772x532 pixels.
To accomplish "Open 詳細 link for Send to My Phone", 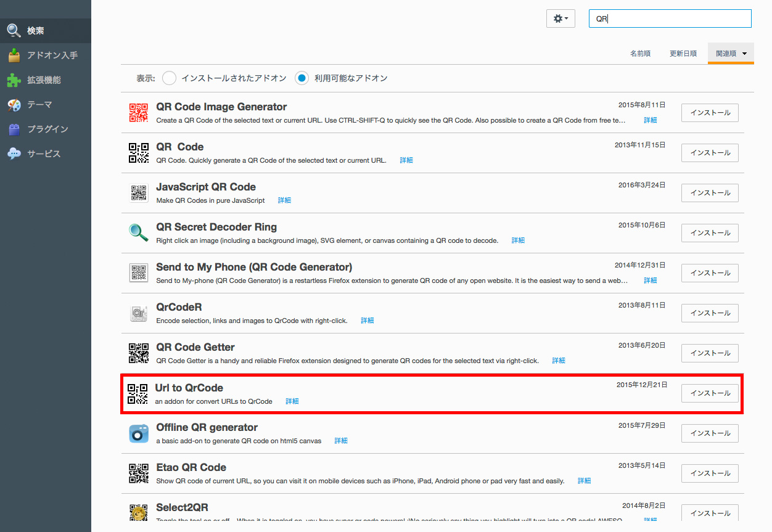I will pos(651,280).
